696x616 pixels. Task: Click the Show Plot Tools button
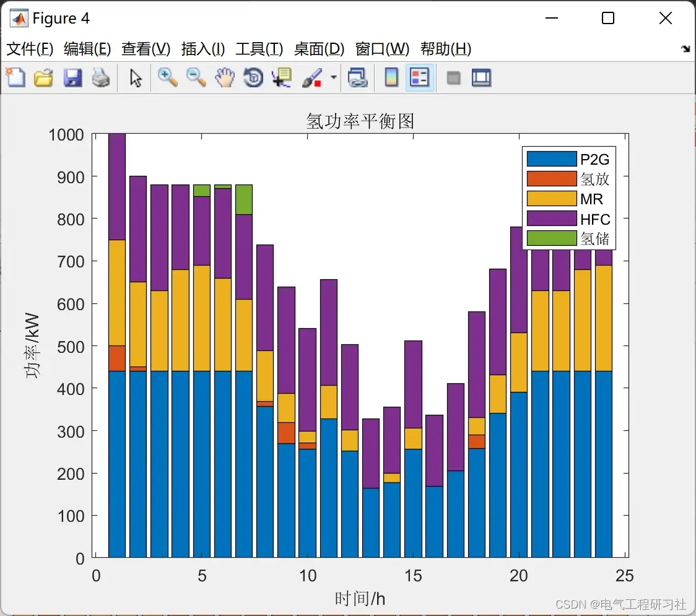(x=481, y=77)
